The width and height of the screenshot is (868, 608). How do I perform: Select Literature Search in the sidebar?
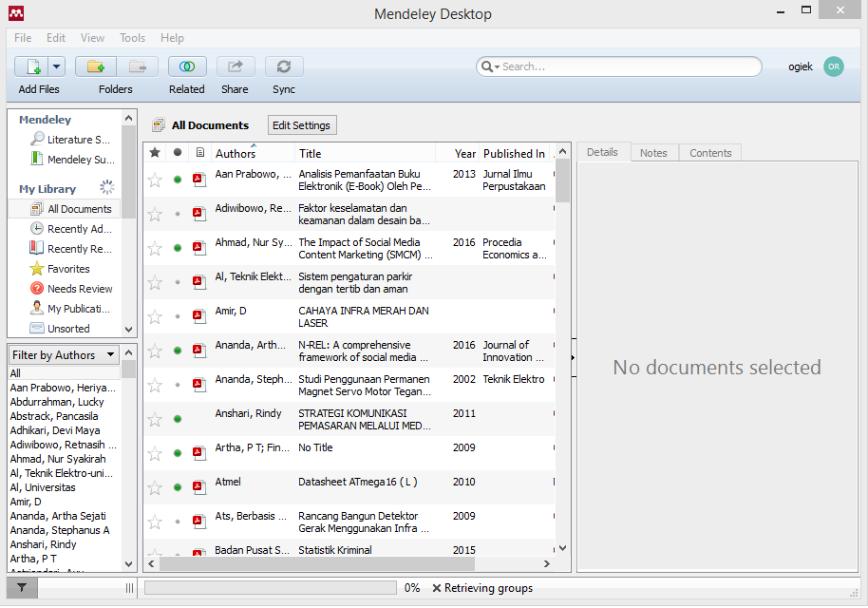click(x=71, y=140)
